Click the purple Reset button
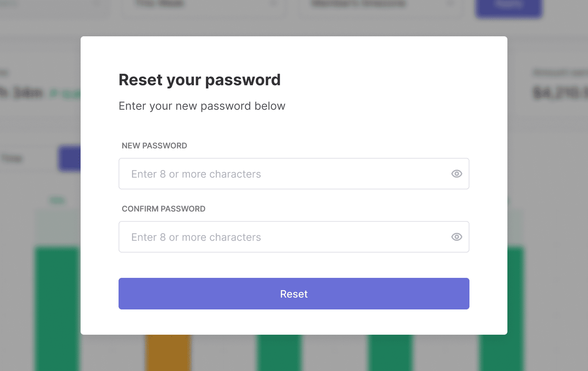The image size is (588, 371). tap(294, 294)
